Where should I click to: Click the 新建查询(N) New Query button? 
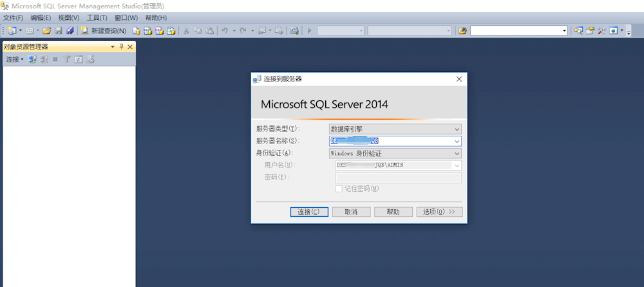tap(104, 30)
